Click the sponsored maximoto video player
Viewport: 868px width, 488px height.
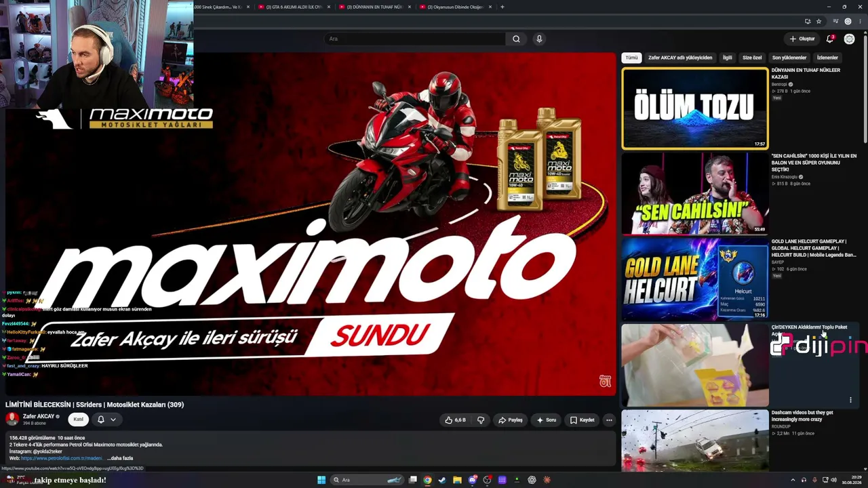[x=311, y=224]
